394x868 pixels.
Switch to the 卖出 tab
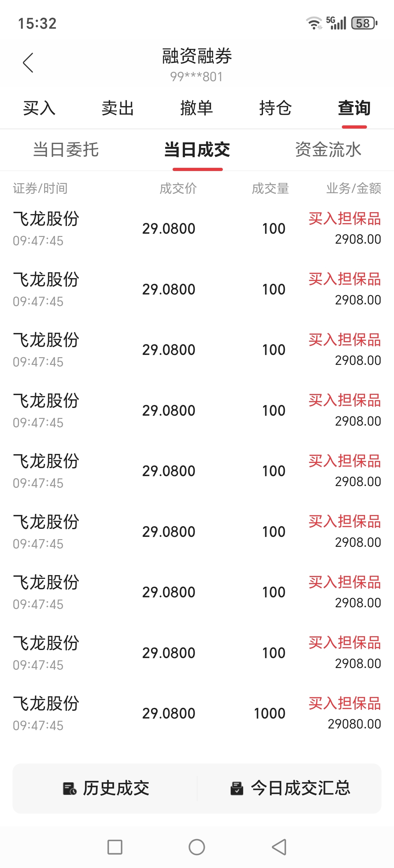click(x=118, y=108)
